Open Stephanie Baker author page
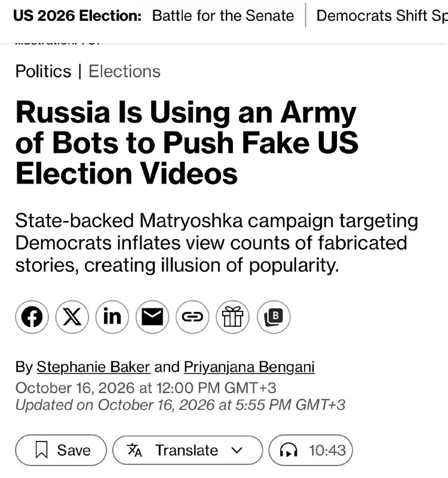This screenshot has width=448, height=478. tap(93, 367)
